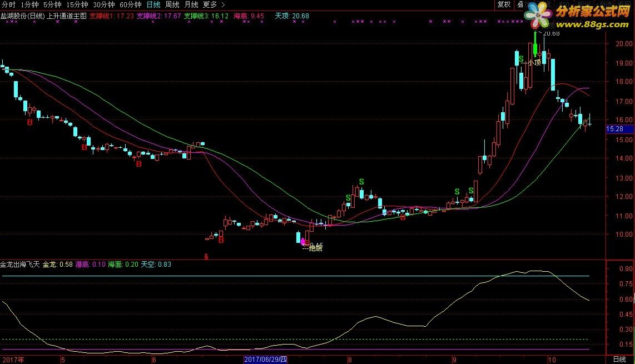
Task: Click the 20.00 price axis label
Action: [624, 44]
